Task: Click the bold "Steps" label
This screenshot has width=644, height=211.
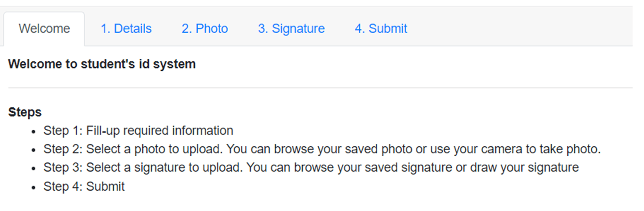Action: [25, 112]
